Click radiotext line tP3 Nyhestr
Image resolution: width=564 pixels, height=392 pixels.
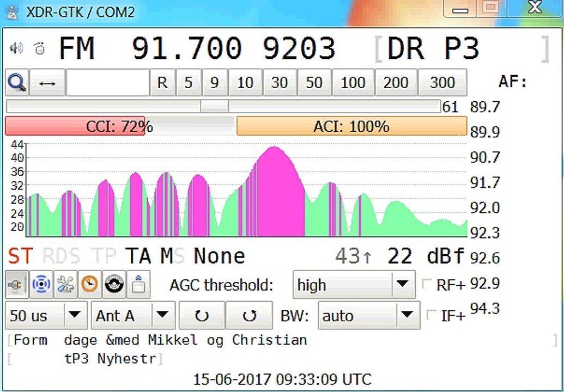110,359
